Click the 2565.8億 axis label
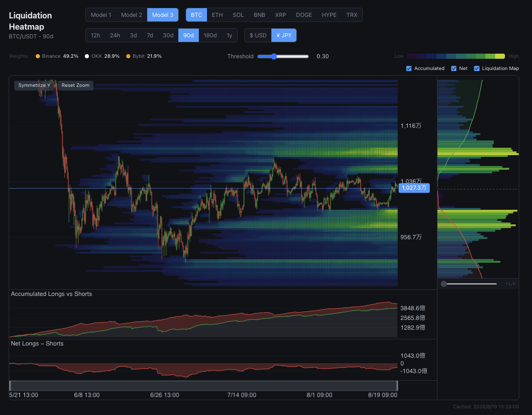532x415 pixels. (412, 318)
